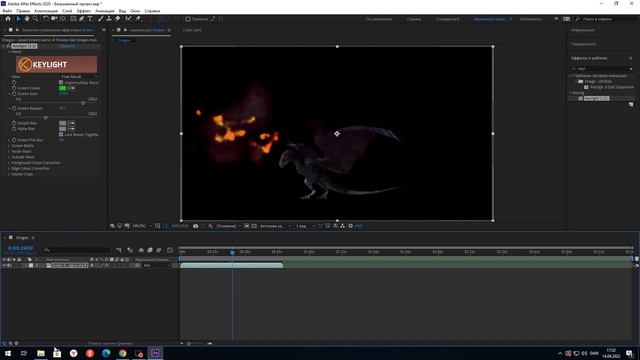Select the Hand tool
The width and height of the screenshot is (640, 360).
pos(27,19)
